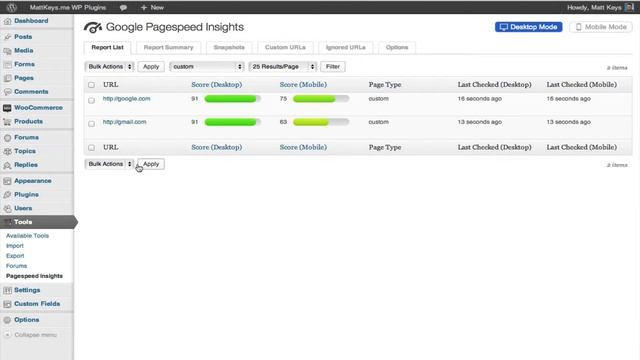The image size is (640, 360).
Task: Open the Howdy, Matt Keys account menu
Action: point(600,7)
